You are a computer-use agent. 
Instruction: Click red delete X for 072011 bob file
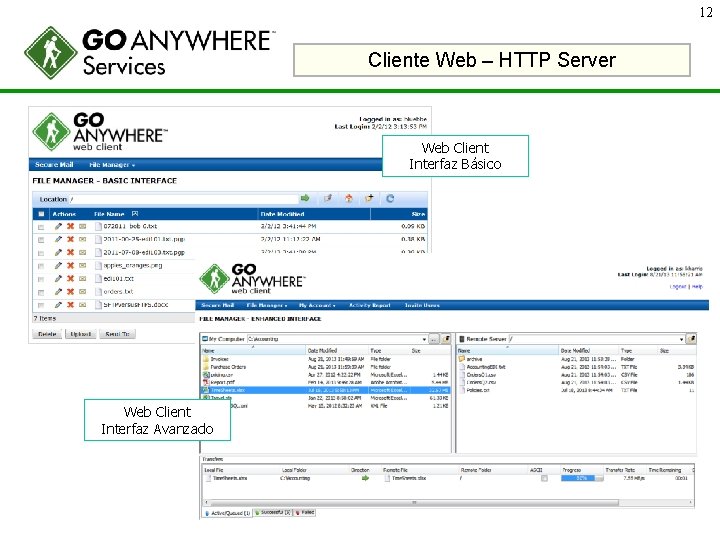(x=70, y=226)
